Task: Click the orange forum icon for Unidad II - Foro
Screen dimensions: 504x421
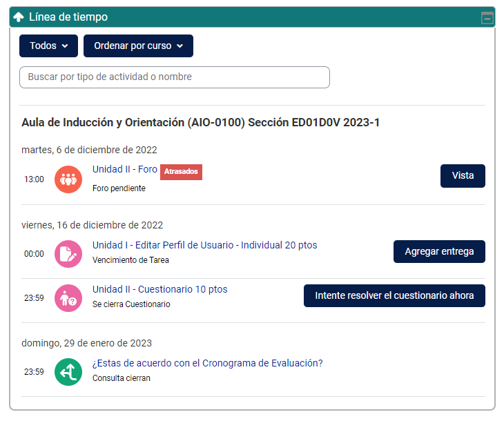Action: pyautogui.click(x=68, y=179)
